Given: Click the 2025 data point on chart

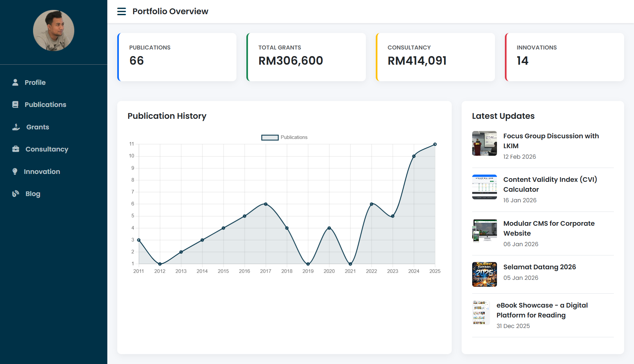Looking at the screenshot, I should click(435, 144).
